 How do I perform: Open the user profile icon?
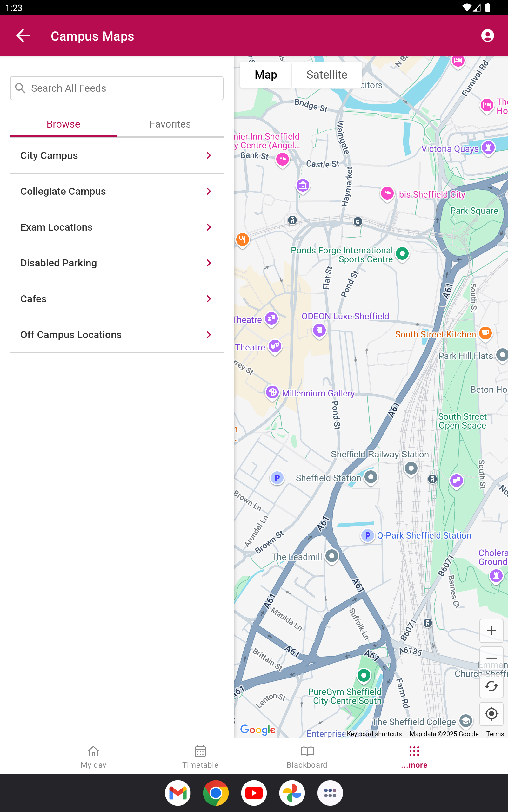487,36
